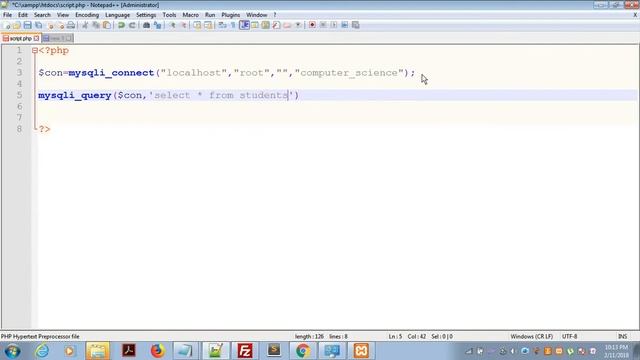Open Google Chrome from the taskbar
The height and width of the screenshot is (360, 640).
point(303,351)
